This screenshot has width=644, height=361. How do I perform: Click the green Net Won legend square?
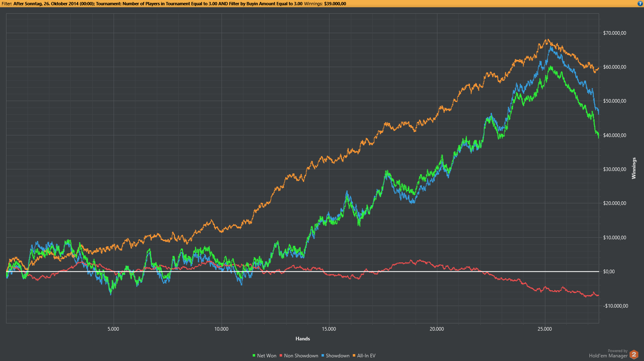[x=254, y=356]
